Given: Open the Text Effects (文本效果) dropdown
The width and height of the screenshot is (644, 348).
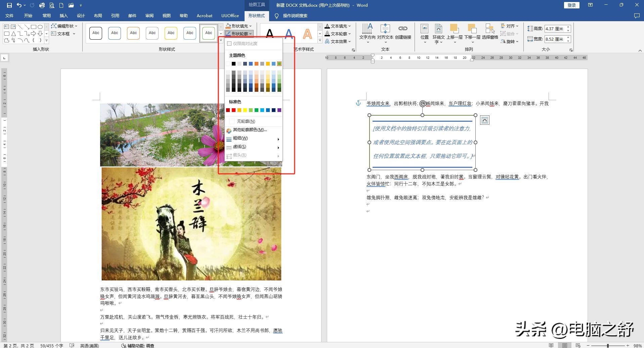Looking at the screenshot, I should point(338,41).
